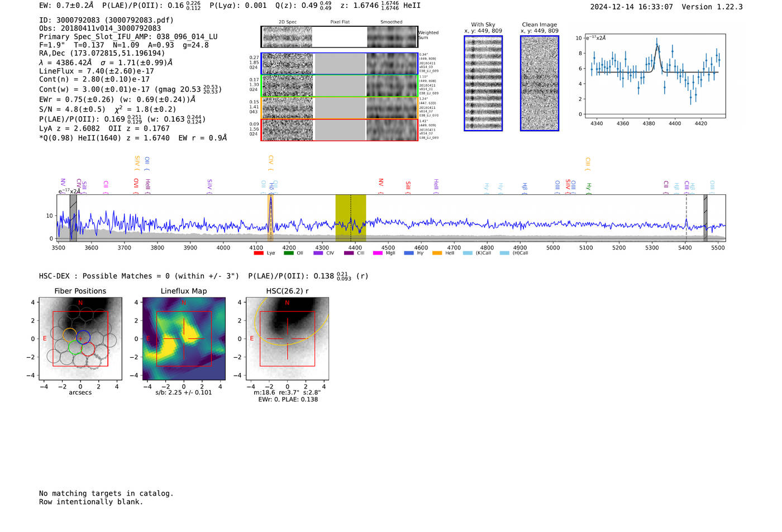Click the *Q(0.98) HeII(1640) line
782x532 pixels.
[133, 138]
